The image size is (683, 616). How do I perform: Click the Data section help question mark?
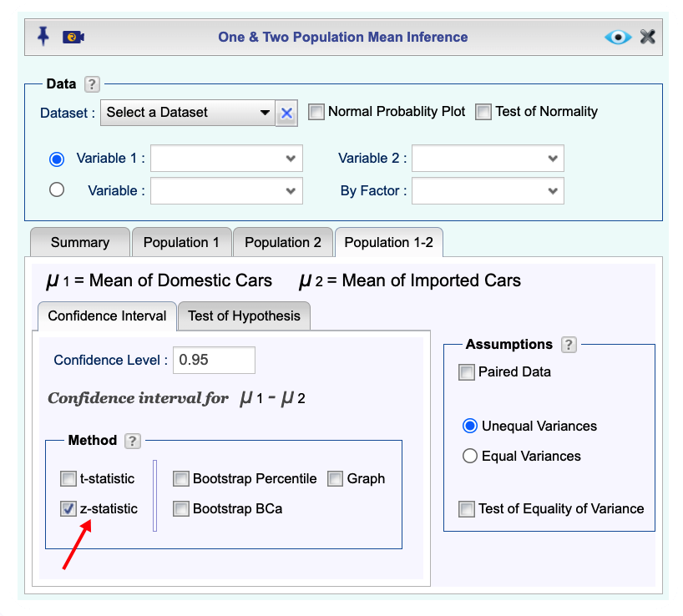click(x=92, y=84)
